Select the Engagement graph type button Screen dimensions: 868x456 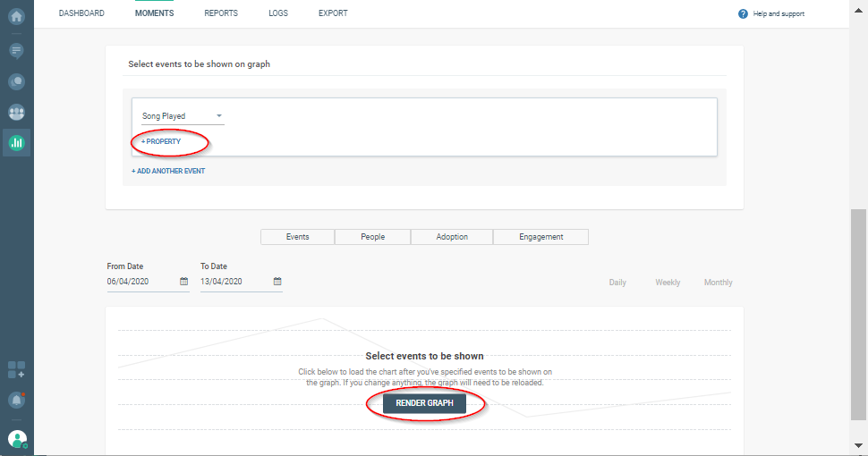point(540,237)
